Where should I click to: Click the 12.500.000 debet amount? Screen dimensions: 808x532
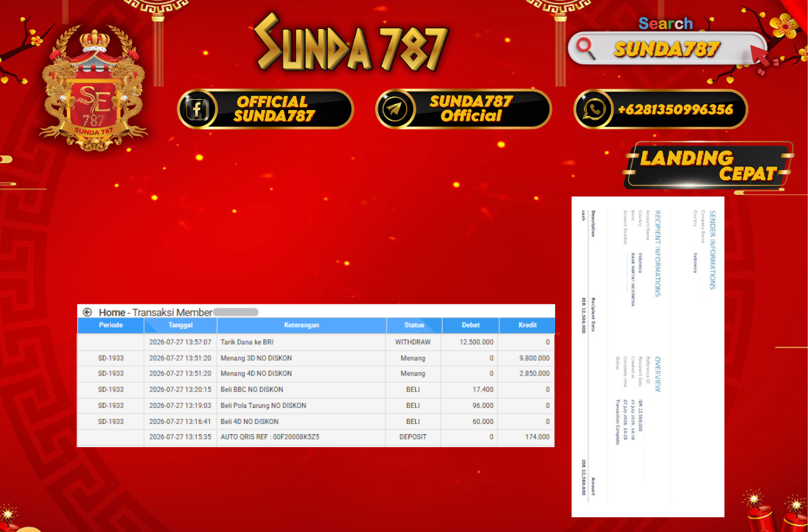(477, 342)
